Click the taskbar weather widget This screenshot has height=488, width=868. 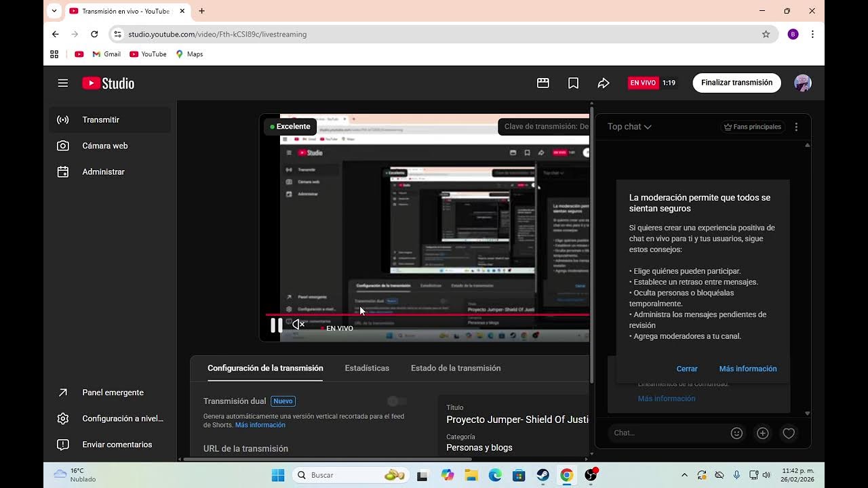click(75, 475)
